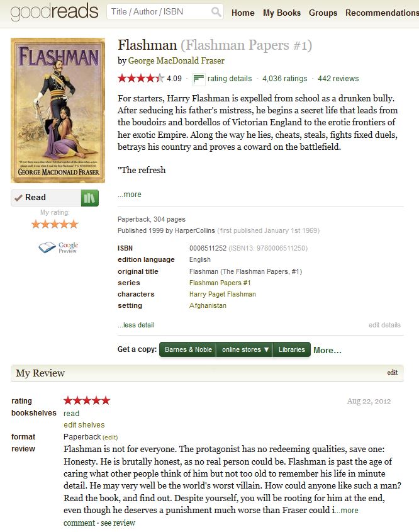Set my rating to the first star
This screenshot has width=419, height=532.
36,224
